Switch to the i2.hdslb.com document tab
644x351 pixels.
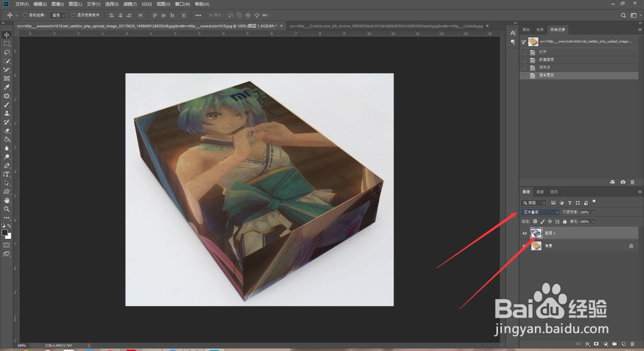point(386,26)
